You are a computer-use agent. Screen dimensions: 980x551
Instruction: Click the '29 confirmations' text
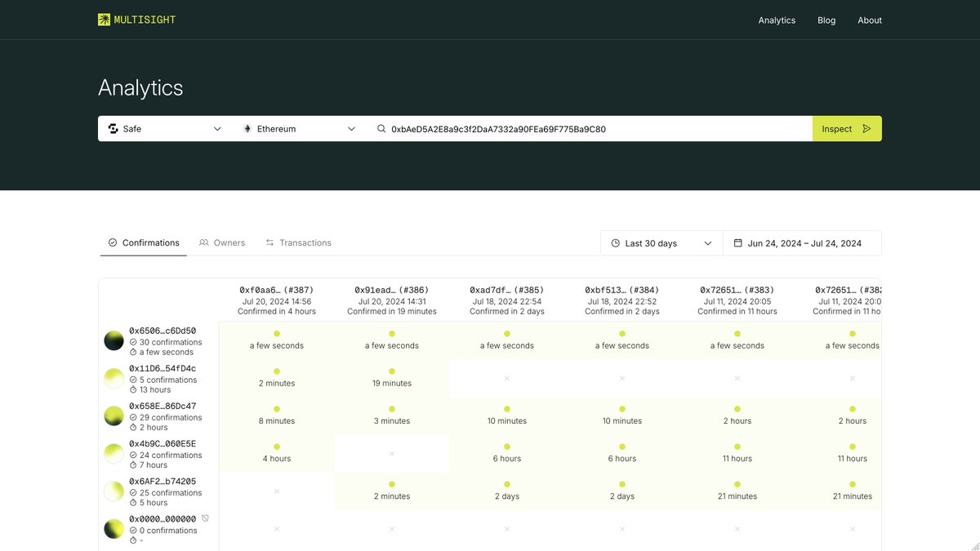pyautogui.click(x=171, y=417)
